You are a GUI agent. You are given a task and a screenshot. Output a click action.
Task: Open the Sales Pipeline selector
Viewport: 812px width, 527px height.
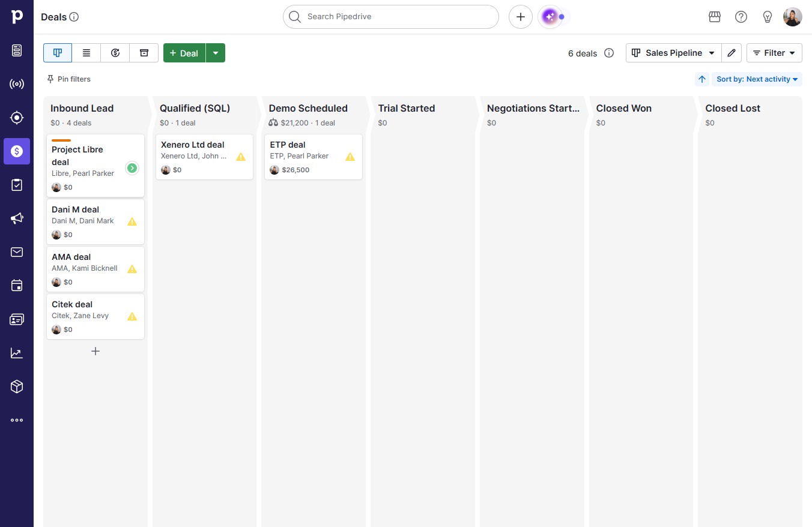click(674, 53)
